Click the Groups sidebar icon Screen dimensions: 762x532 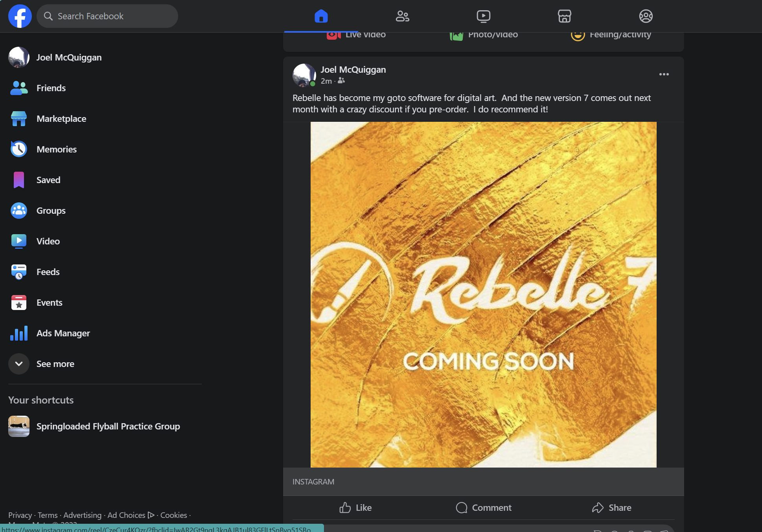19,211
